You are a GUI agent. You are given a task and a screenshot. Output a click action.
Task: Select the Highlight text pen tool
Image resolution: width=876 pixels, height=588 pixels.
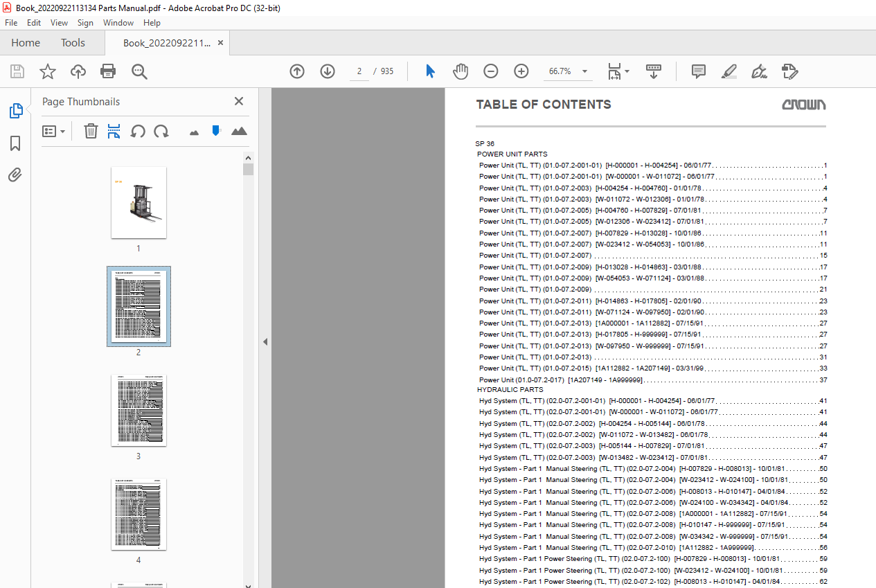[728, 71]
